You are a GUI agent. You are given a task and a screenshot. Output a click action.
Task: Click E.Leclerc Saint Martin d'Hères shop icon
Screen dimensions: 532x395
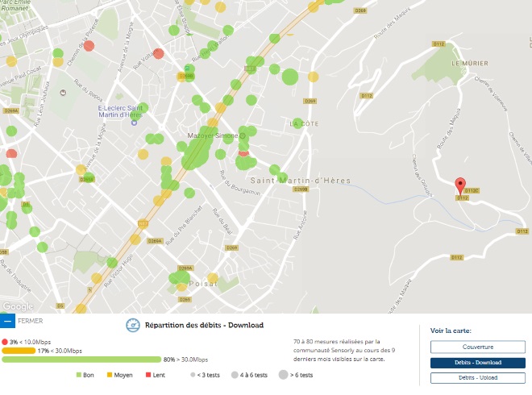click(x=134, y=123)
